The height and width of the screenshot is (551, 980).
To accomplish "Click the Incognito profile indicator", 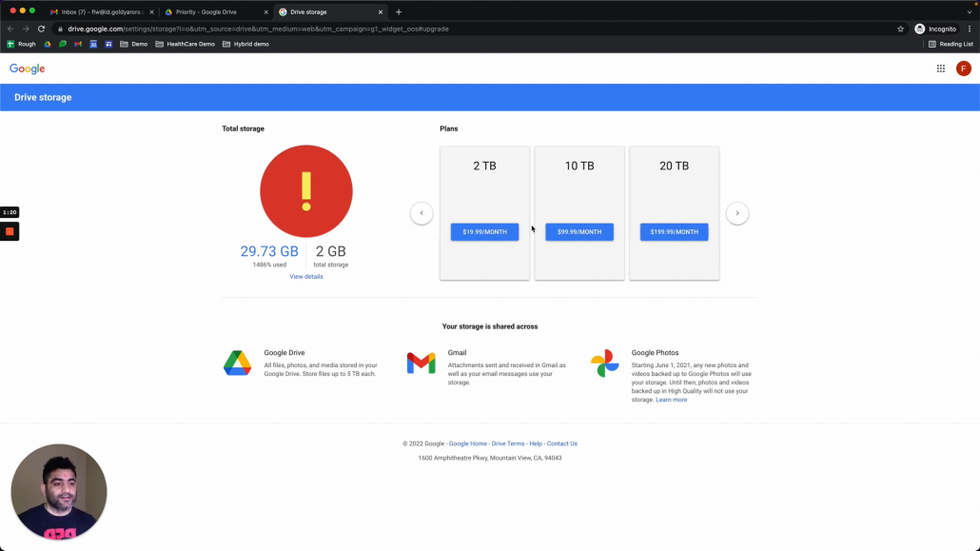I will pyautogui.click(x=935, y=29).
